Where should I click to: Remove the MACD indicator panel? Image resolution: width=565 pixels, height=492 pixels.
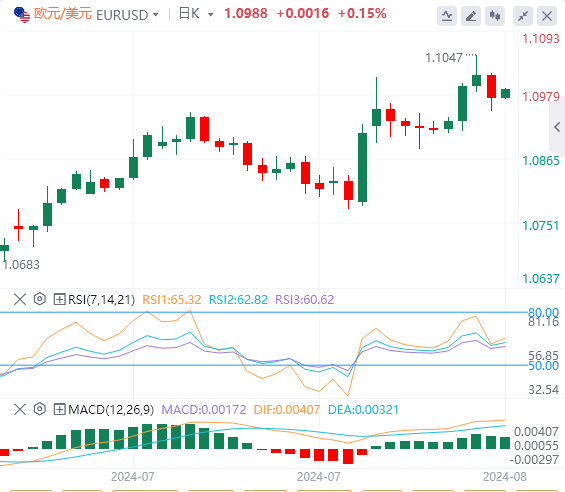(20, 409)
